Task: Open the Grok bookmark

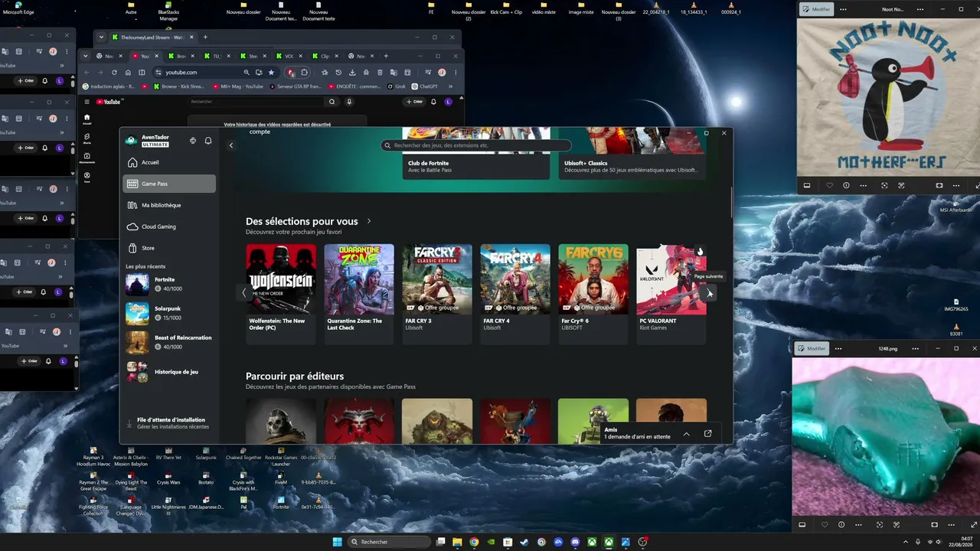Action: point(397,86)
